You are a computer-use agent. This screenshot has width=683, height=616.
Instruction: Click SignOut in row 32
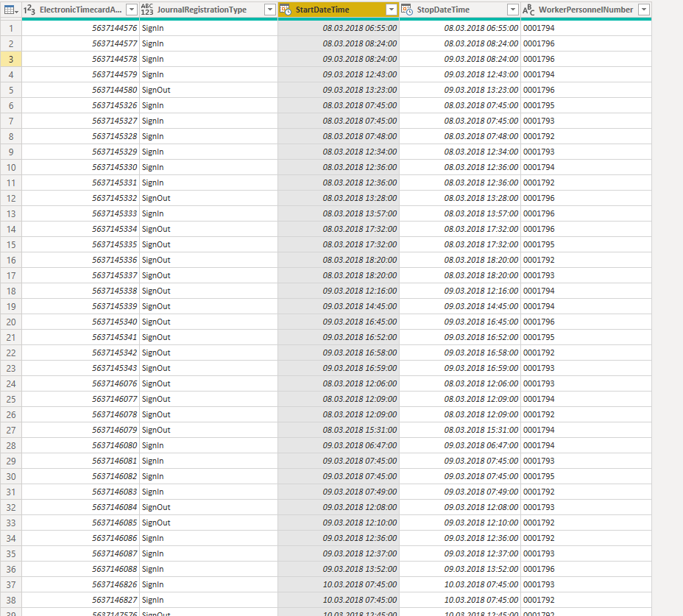(208, 508)
